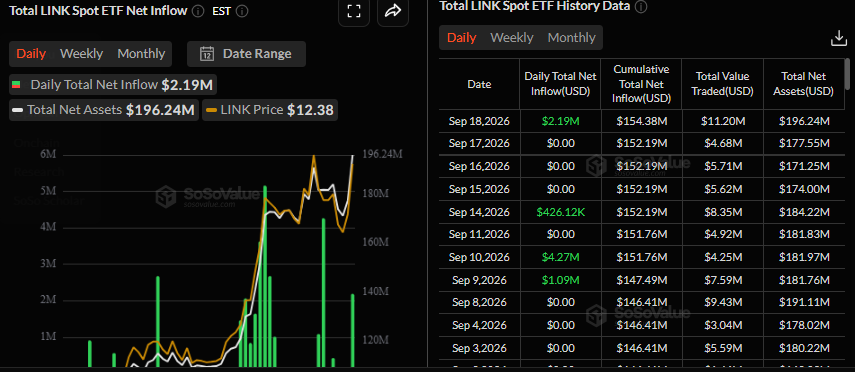Click $181.97M net assets cell
Image resolution: width=855 pixels, height=372 pixels.
[804, 257]
